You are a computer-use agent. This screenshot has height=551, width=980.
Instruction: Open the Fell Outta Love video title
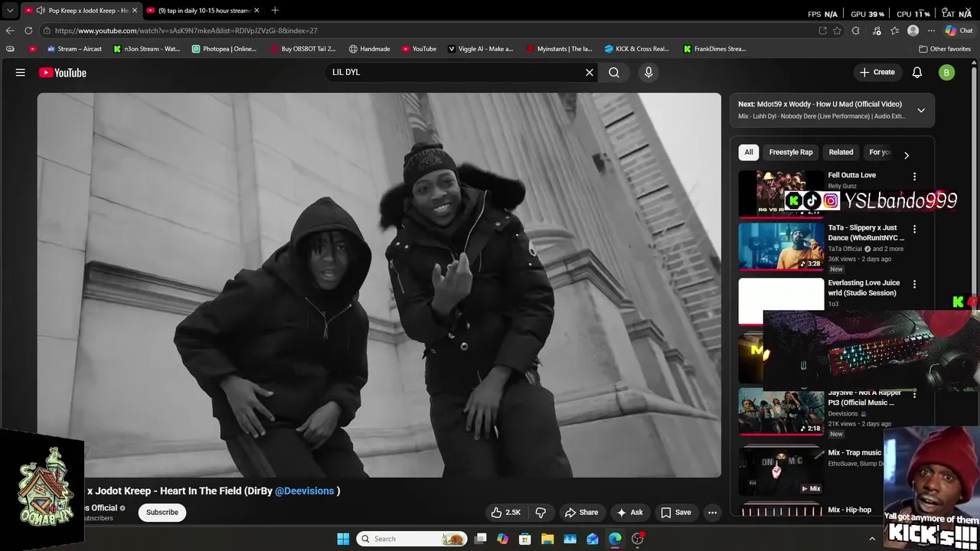click(851, 175)
